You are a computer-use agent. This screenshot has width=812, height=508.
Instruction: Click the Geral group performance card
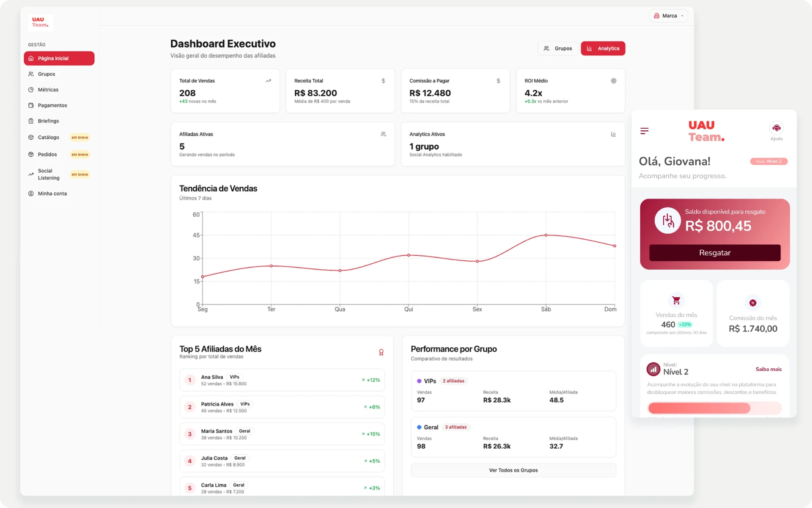click(x=513, y=437)
